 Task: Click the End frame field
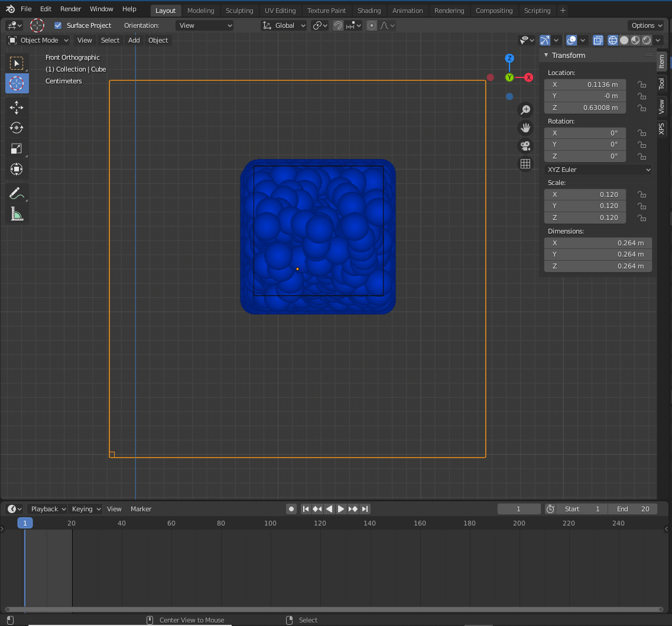(632, 509)
